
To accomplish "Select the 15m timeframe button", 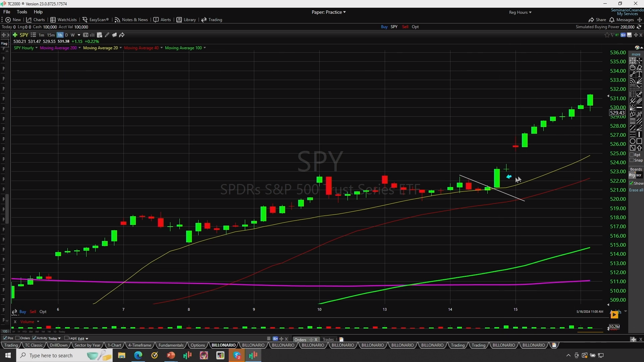I will [x=51, y=35].
